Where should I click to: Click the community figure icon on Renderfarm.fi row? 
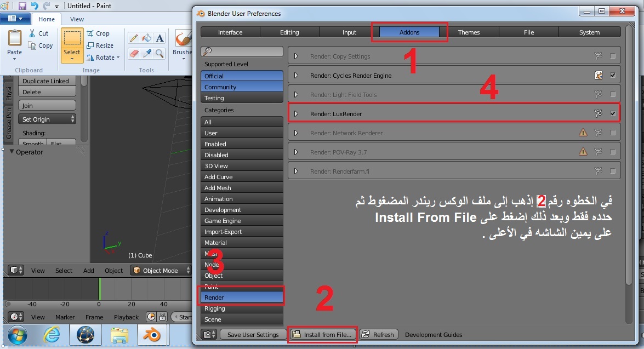pos(598,171)
